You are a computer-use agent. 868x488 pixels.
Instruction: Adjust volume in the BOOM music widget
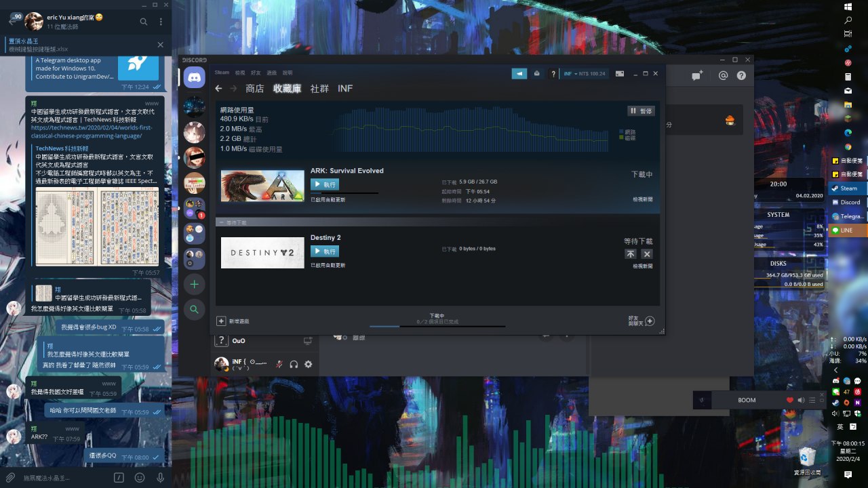[x=801, y=400]
